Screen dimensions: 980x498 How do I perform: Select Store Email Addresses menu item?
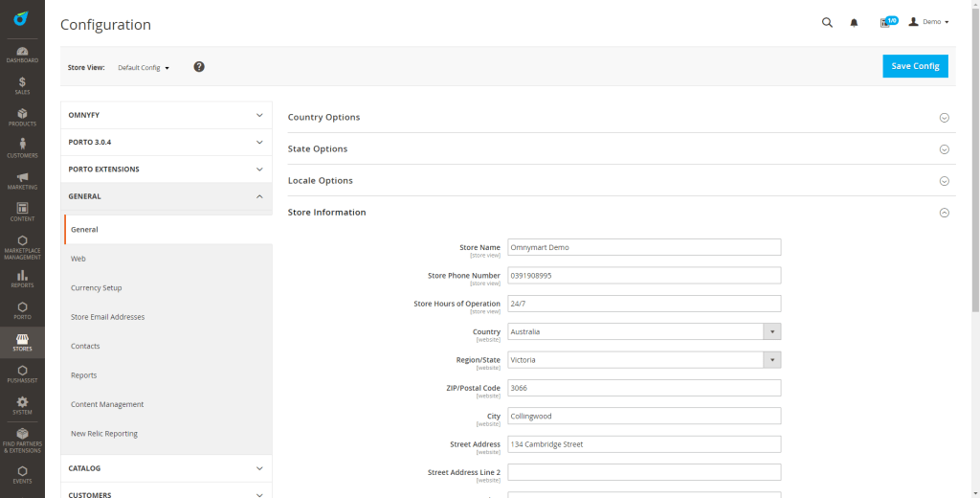[107, 317]
